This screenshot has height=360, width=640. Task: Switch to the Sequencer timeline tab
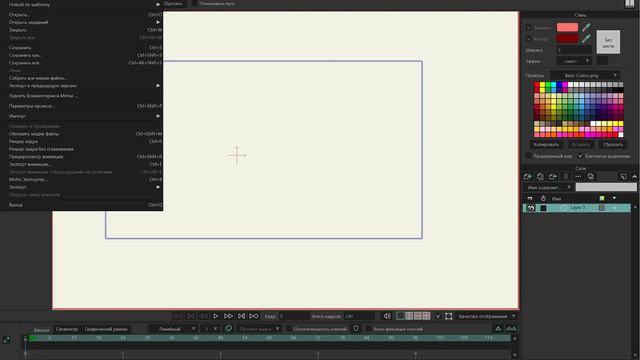tap(67, 329)
